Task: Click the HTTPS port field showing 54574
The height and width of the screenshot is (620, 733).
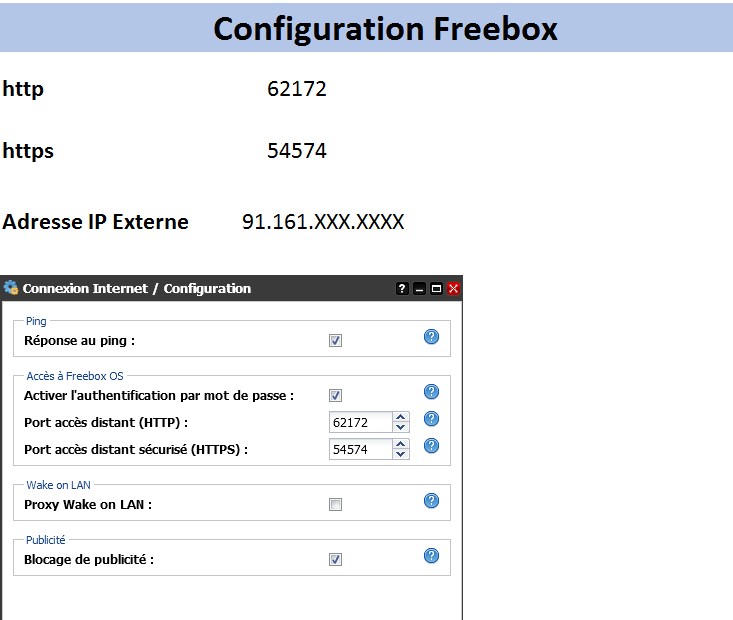Action: click(360, 449)
